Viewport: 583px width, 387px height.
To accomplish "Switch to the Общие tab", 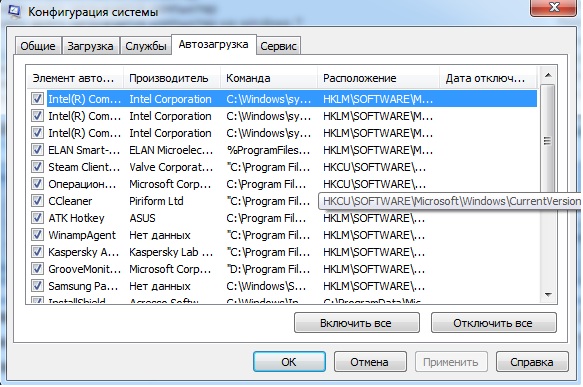I will click(38, 46).
